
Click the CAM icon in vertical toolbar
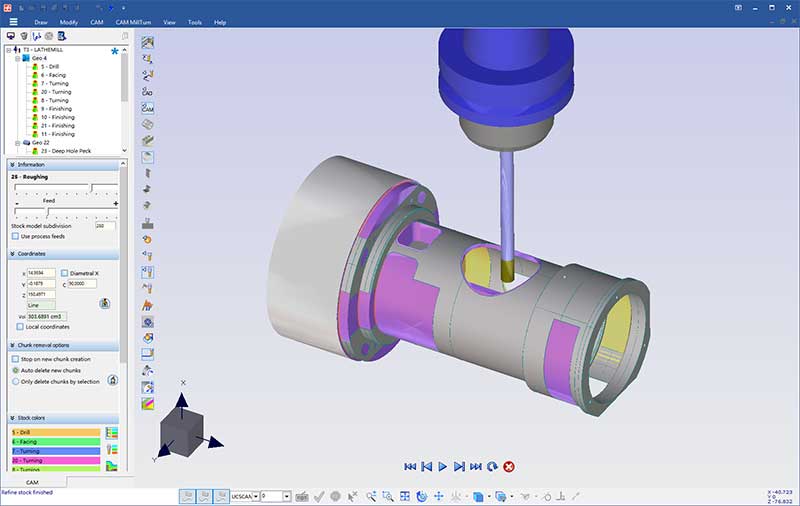point(147,108)
